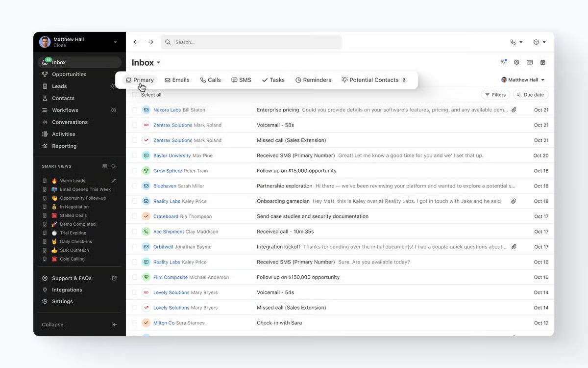Tick the checkbox for the Nexora Labs row
This screenshot has width=588, height=368.
135,110
